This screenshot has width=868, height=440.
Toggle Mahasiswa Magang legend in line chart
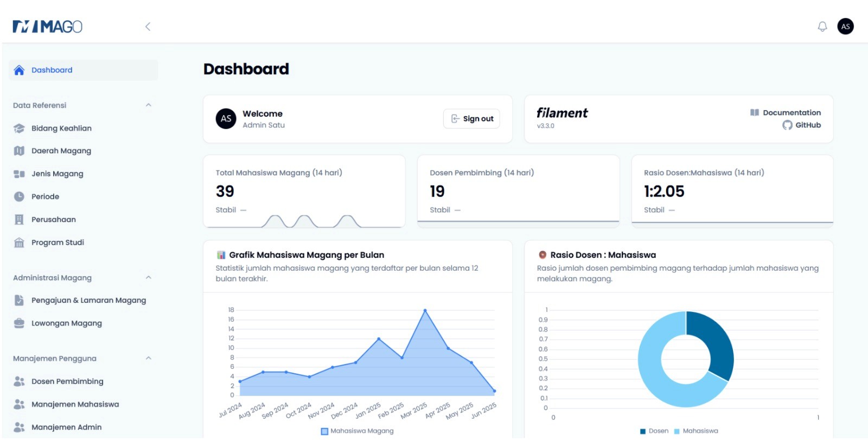(357, 431)
